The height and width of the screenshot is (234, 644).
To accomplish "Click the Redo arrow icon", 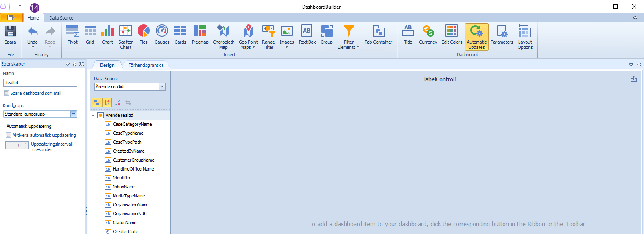I will click(x=50, y=32).
